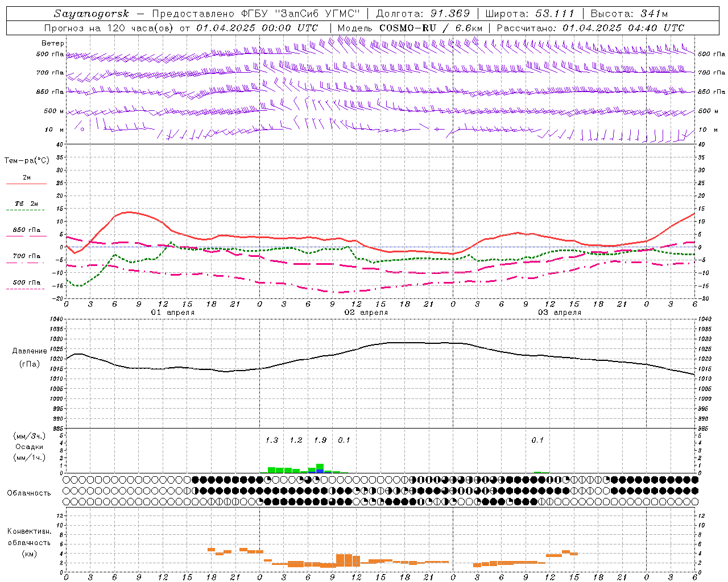Click the blue bar in the precipitation chart
The image size is (728, 582).
(x=320, y=471)
